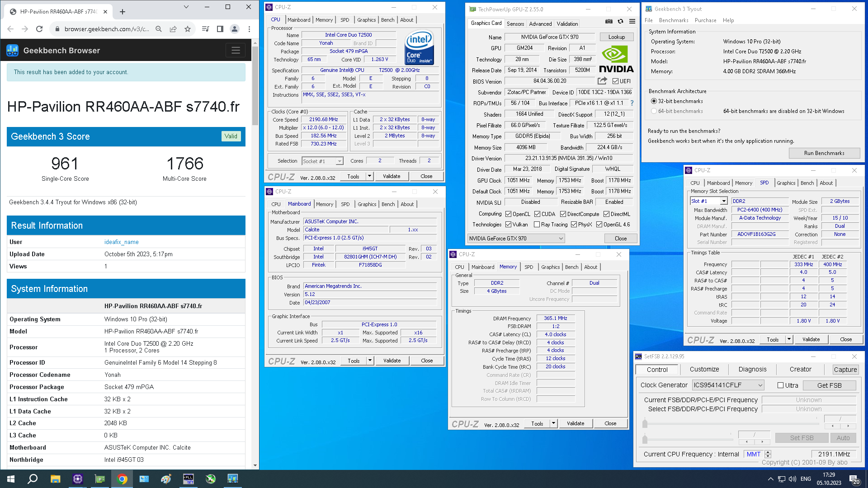Show hidden system tray icons

[770, 479]
